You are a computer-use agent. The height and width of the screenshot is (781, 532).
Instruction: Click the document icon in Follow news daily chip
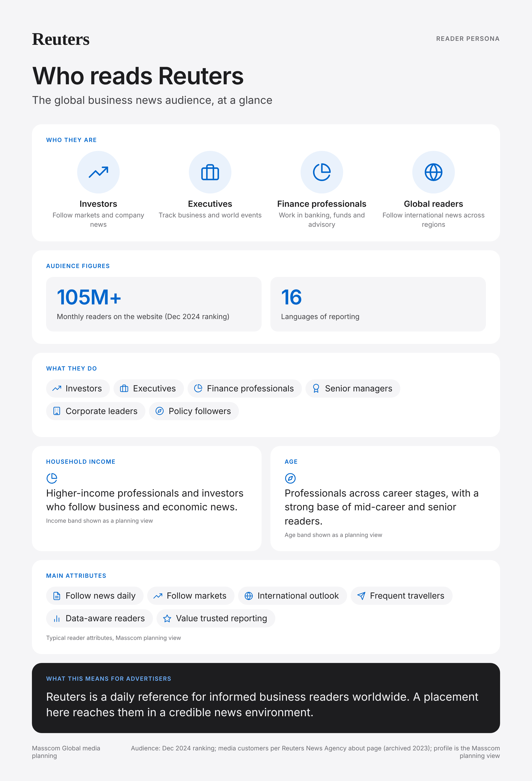[x=57, y=596]
